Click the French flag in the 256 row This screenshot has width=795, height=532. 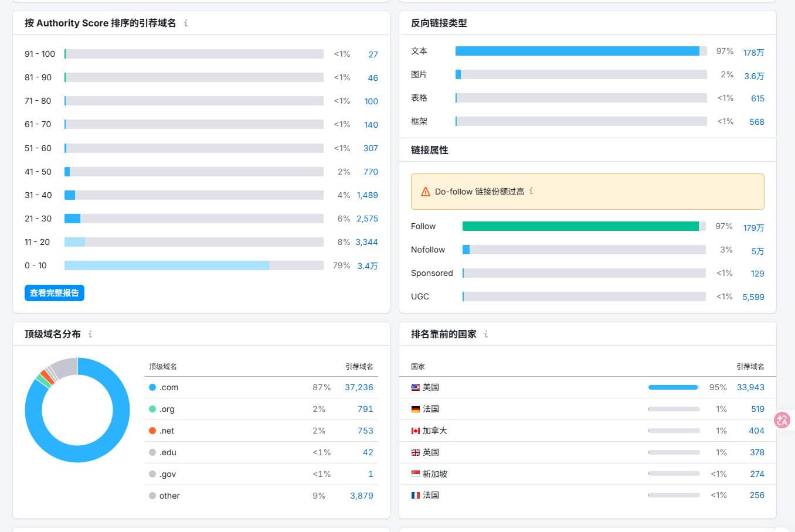coord(416,495)
